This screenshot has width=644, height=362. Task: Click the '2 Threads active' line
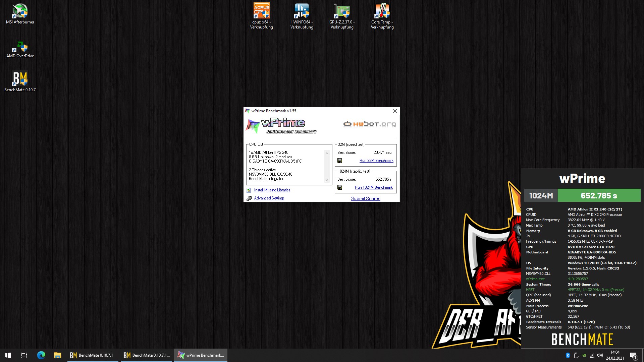(x=262, y=170)
